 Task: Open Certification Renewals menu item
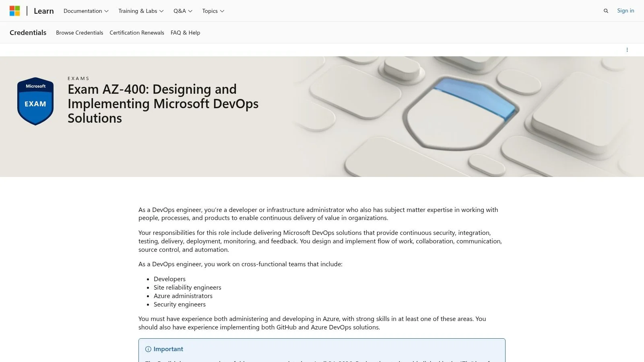click(137, 33)
